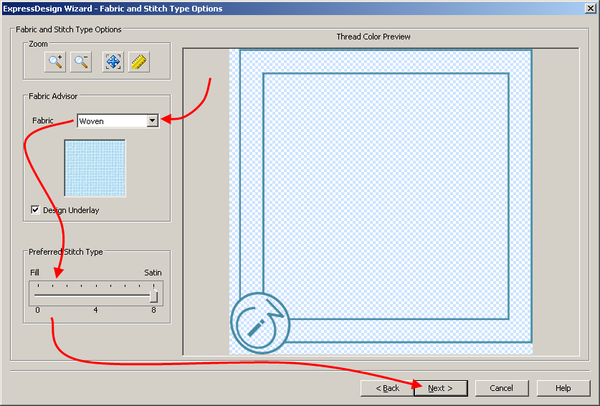
Task: Close the ExpressDesign Wizard window
Action: (590, 8)
